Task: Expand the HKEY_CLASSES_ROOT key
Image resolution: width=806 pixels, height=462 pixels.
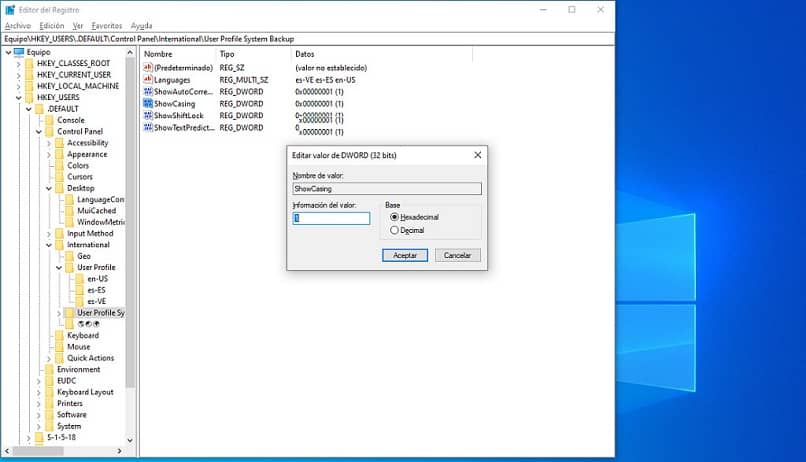Action: [19, 63]
